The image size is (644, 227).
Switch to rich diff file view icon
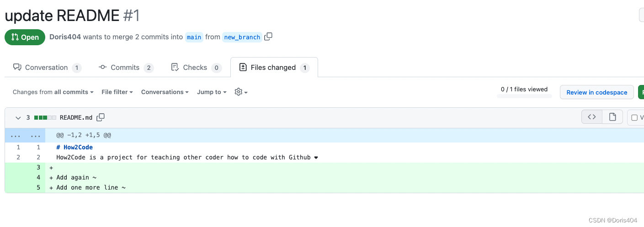point(612,117)
